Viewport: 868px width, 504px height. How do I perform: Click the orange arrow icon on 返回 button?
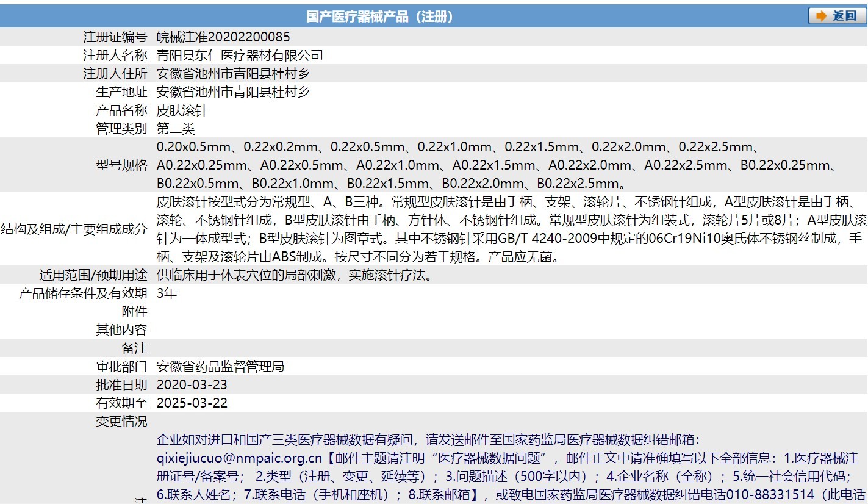click(821, 16)
